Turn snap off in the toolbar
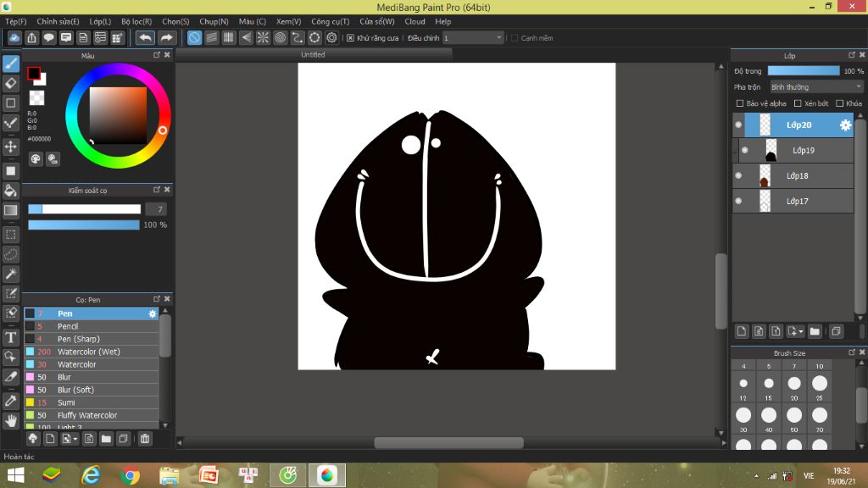This screenshot has width=868, height=488. [194, 37]
